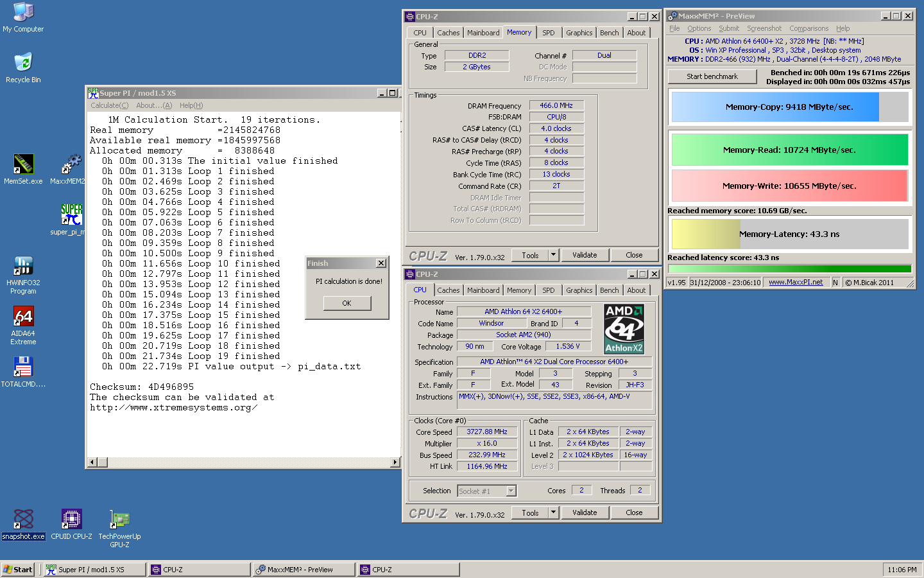This screenshot has height=578, width=924.
Task: Launch super_pi_mod desktop shortcut
Action: tap(69, 220)
